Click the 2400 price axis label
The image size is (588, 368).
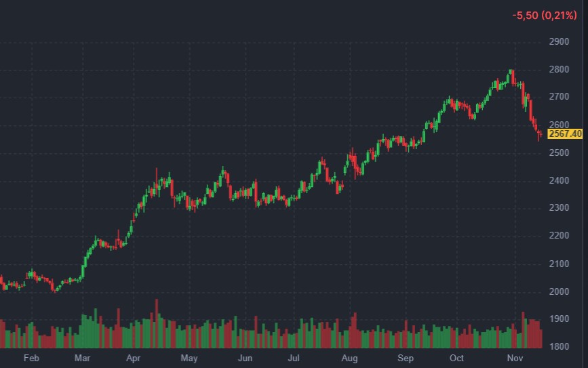point(559,180)
